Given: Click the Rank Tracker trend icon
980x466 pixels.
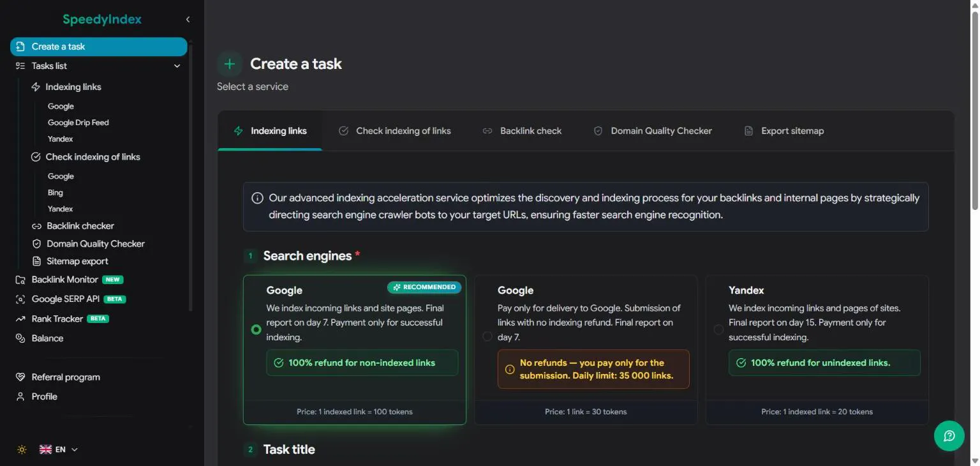Looking at the screenshot, I should click(20, 319).
